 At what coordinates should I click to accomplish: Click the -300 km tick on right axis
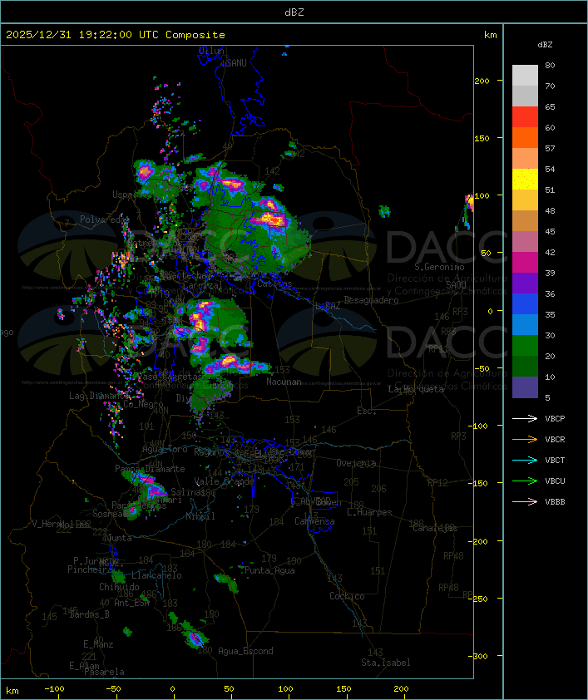point(480,656)
